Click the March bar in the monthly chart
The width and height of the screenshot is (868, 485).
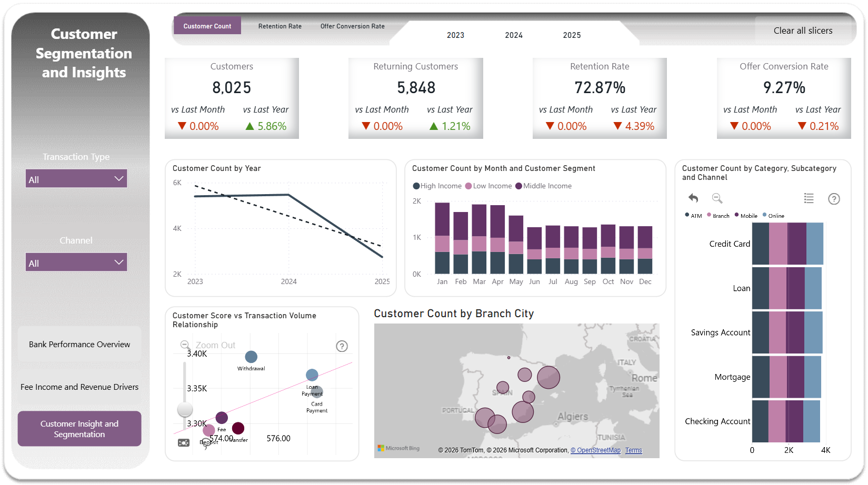pos(479,239)
